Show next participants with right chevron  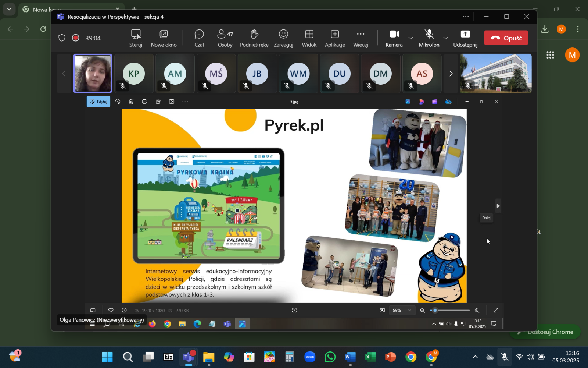click(x=451, y=74)
